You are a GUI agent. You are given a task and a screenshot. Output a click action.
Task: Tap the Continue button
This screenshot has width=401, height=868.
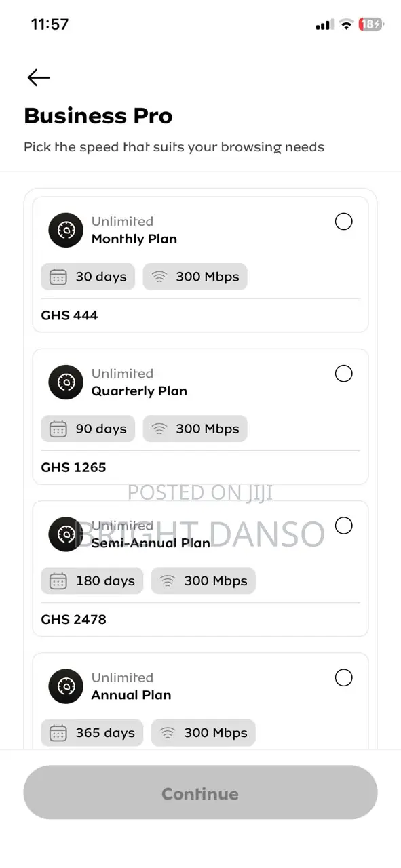coord(200,793)
